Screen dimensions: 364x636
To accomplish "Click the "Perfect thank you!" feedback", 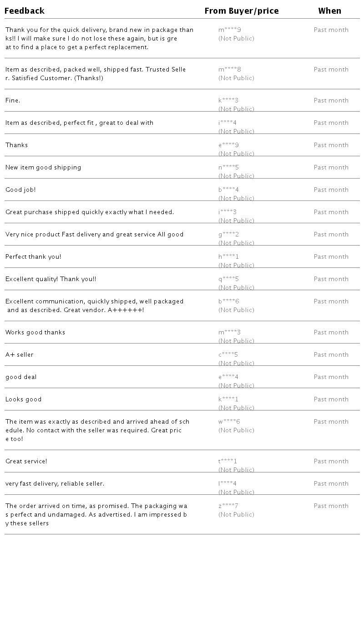I will tap(33, 257).
